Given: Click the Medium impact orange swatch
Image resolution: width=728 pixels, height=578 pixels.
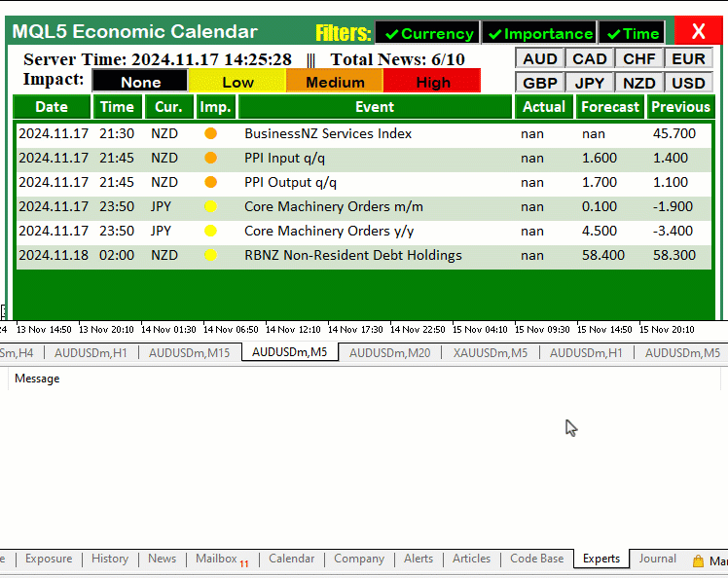Looking at the screenshot, I should coord(335,81).
